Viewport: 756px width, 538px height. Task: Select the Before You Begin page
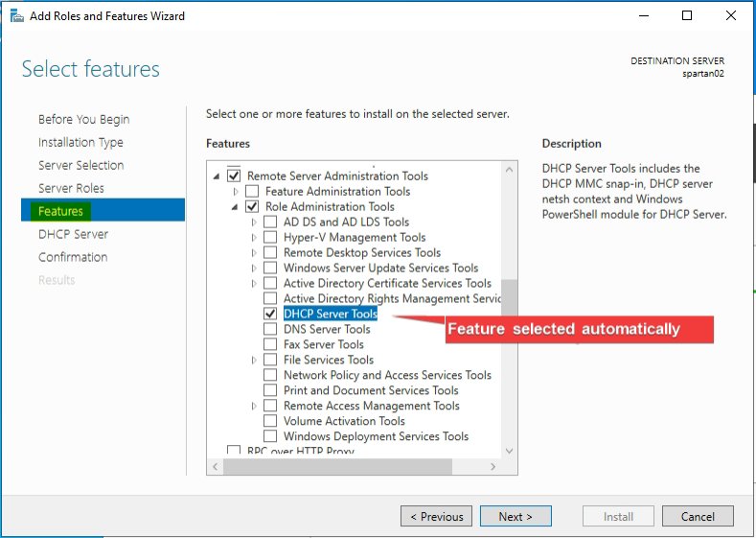tap(83, 119)
